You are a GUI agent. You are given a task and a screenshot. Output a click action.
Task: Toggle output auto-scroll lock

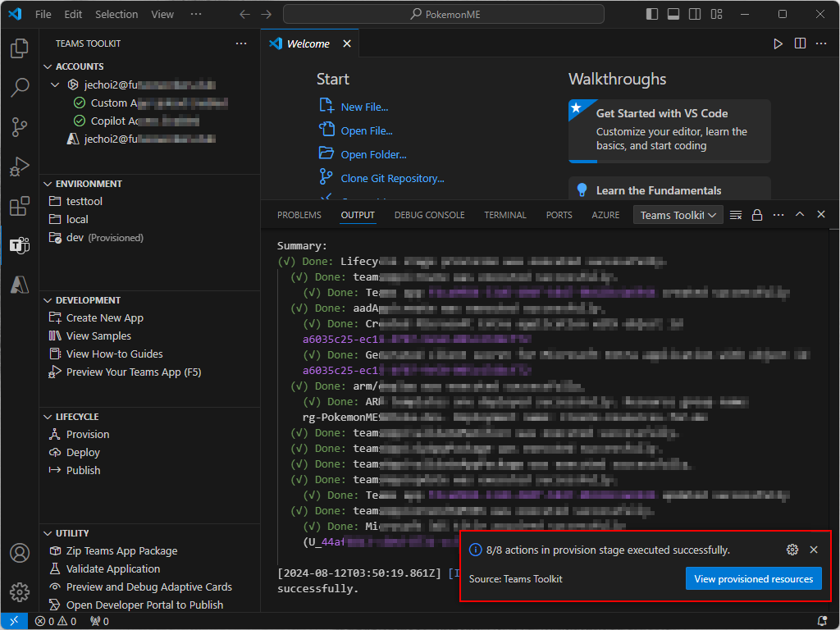pos(757,216)
